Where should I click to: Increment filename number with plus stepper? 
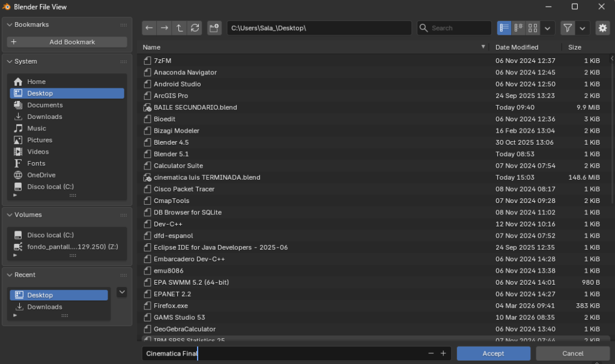[x=443, y=353]
